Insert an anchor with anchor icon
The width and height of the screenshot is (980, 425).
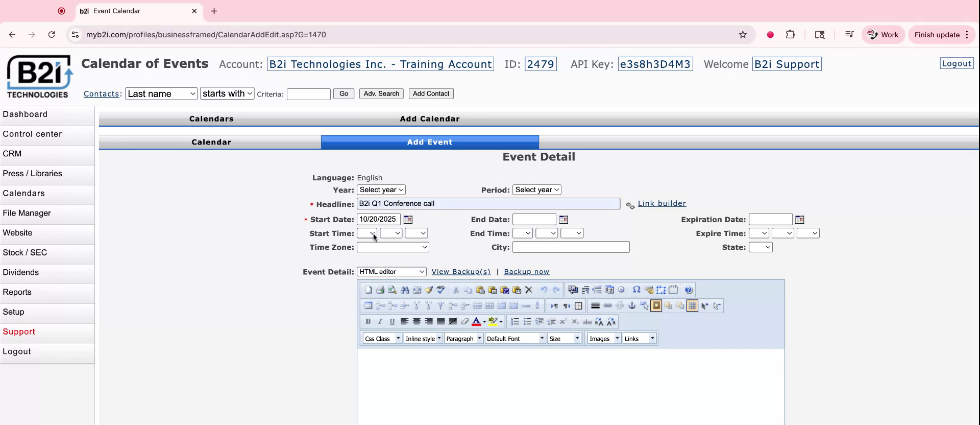(632, 305)
